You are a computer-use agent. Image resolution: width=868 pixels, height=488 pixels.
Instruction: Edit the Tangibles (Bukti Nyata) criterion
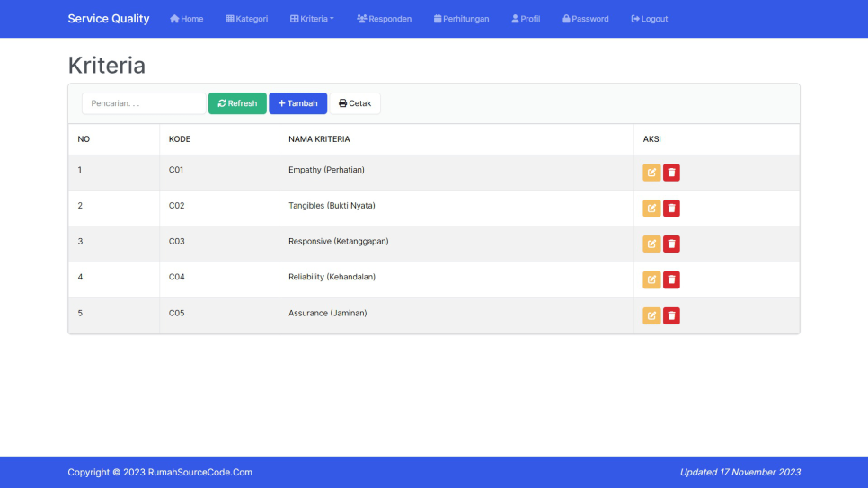[x=651, y=209]
